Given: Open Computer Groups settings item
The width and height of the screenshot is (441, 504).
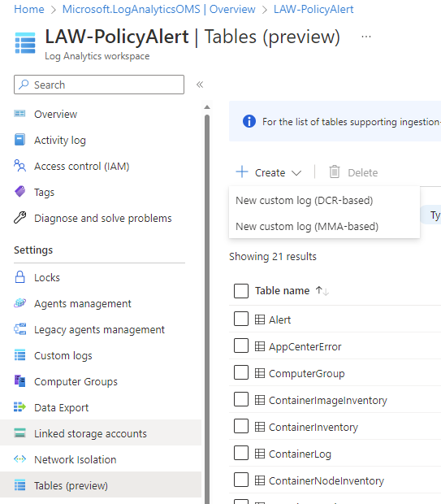Looking at the screenshot, I should tap(76, 381).
